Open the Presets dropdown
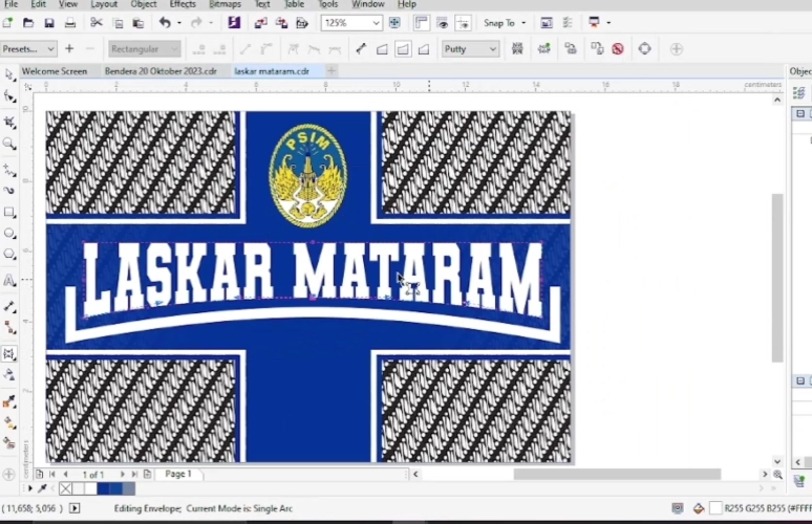This screenshot has height=524, width=812. (51, 49)
